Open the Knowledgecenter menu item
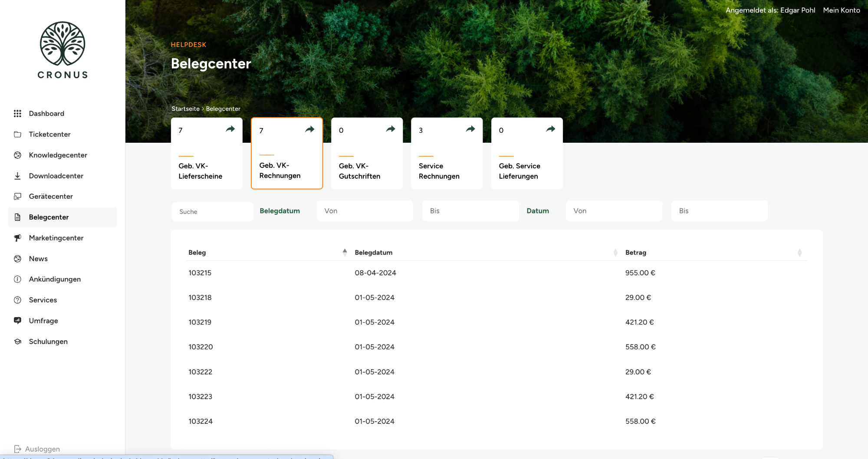This screenshot has width=868, height=459. coord(58,155)
